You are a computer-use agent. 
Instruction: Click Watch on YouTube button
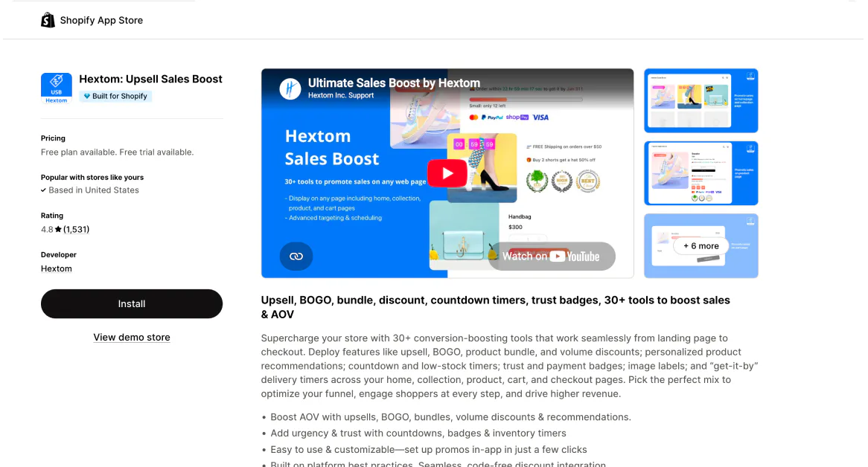[552, 256]
